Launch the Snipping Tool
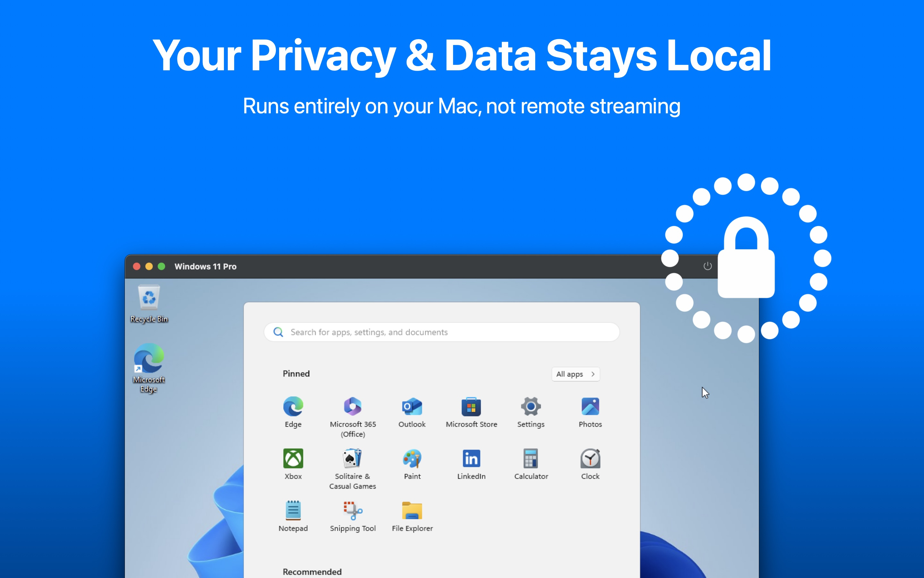Screen dimensions: 924x578 [x=352, y=516]
